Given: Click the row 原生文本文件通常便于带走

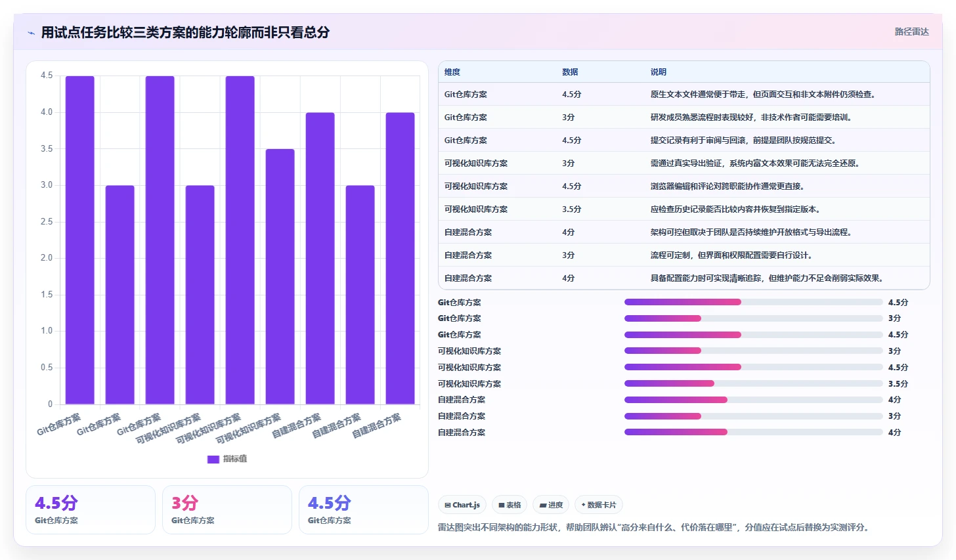Looking at the screenshot, I should [684, 95].
